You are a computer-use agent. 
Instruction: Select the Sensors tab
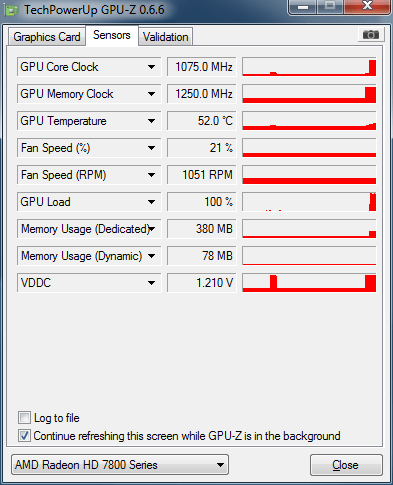click(x=112, y=35)
